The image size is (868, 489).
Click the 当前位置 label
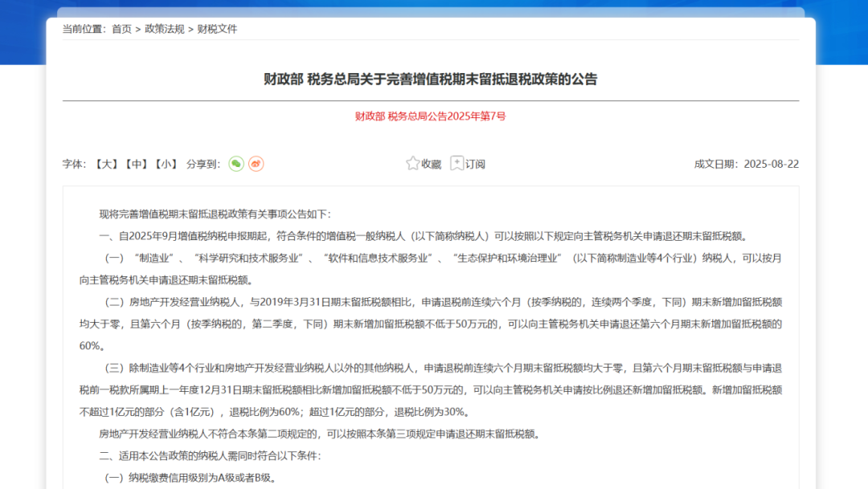(84, 29)
